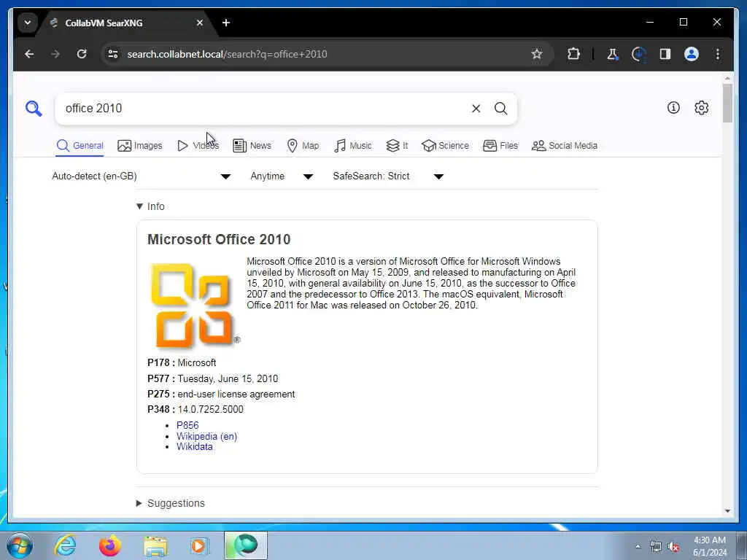Switch to the Files category

click(x=500, y=146)
